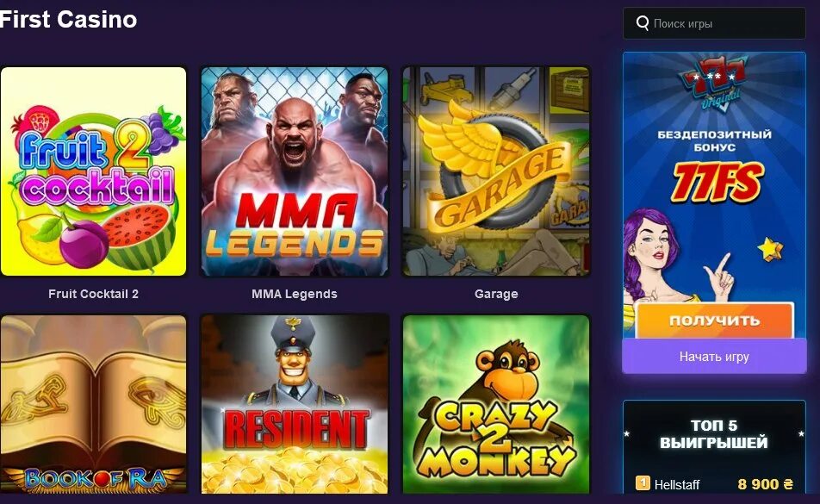
Task: Launch the Book of Ra game tile
Action: click(x=94, y=404)
